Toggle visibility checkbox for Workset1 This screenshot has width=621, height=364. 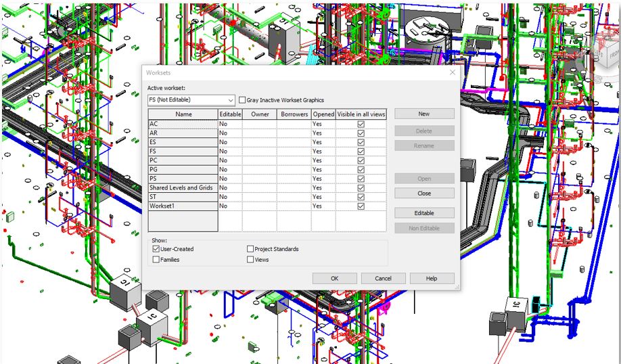(x=361, y=206)
